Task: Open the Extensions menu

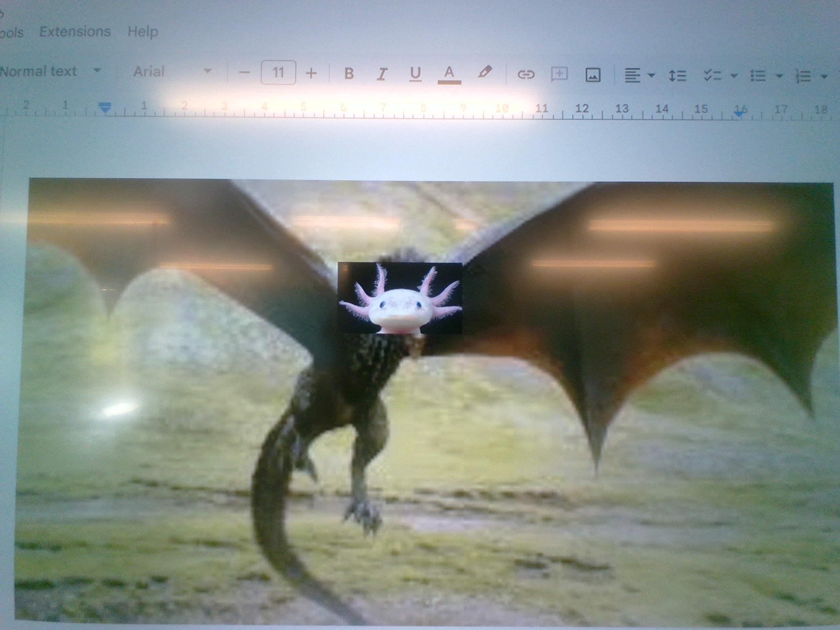Action: [x=75, y=31]
